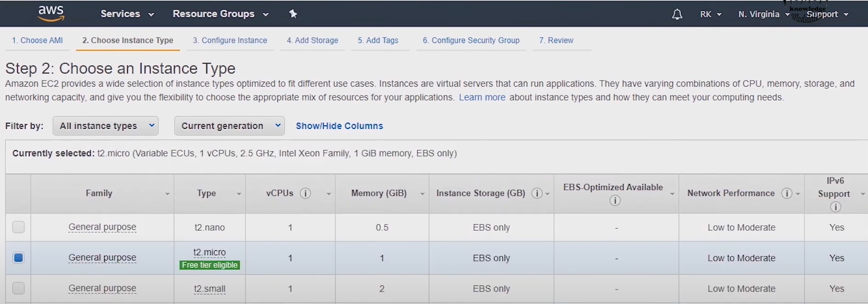Image resolution: width=868 pixels, height=304 pixels.
Task: Select the t2.nano instance checkbox
Action: tap(19, 227)
